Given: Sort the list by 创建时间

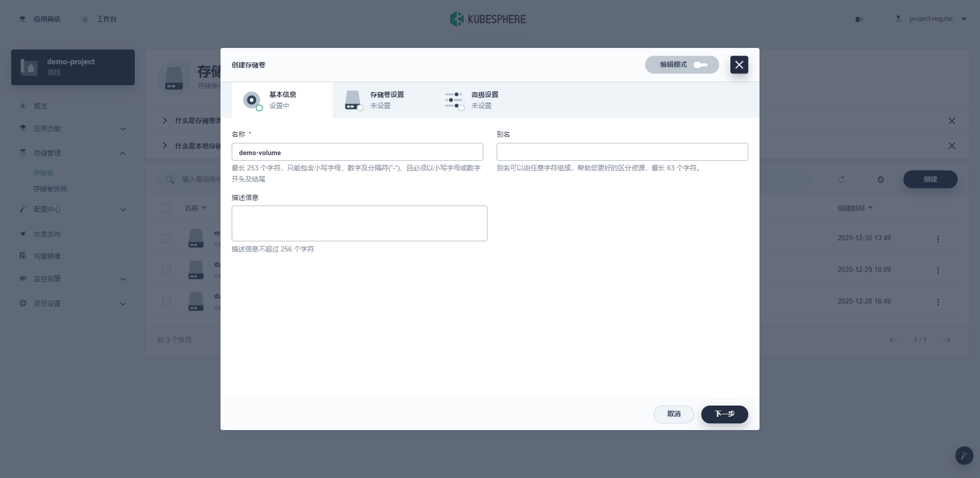Looking at the screenshot, I should point(854,208).
